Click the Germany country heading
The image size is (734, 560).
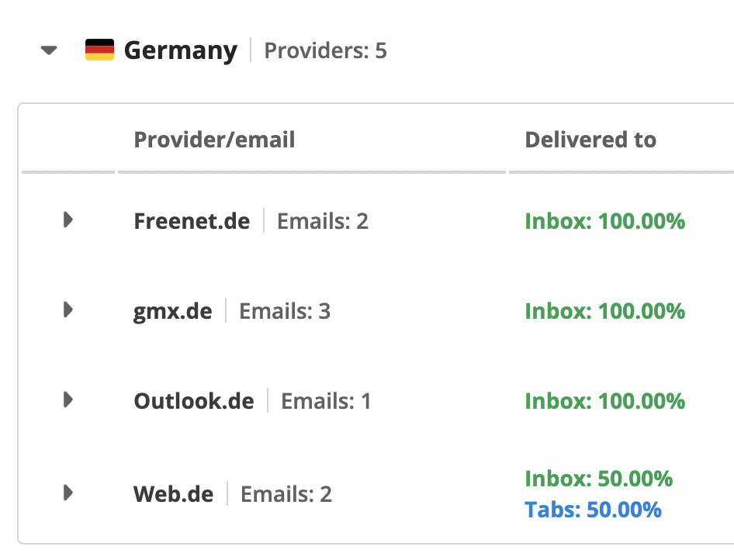coord(181,50)
